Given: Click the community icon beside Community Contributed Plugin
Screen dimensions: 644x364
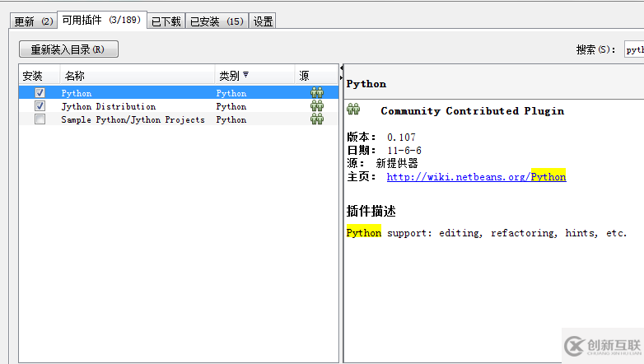Looking at the screenshot, I should (x=353, y=110).
